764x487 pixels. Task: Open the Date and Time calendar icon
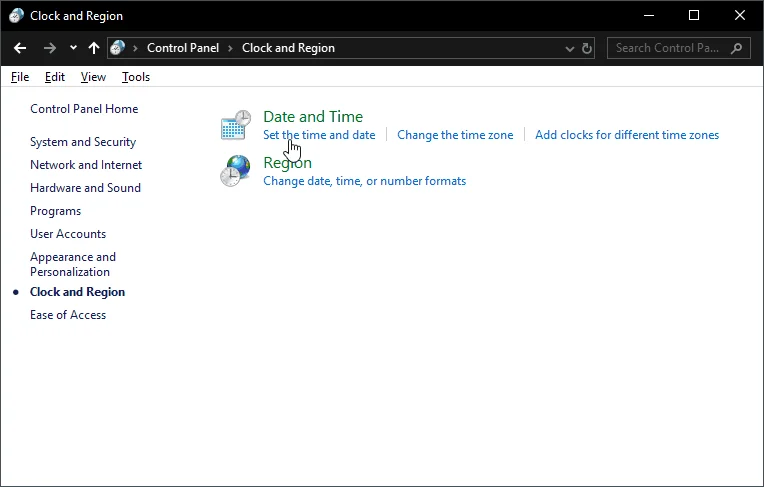(236, 125)
